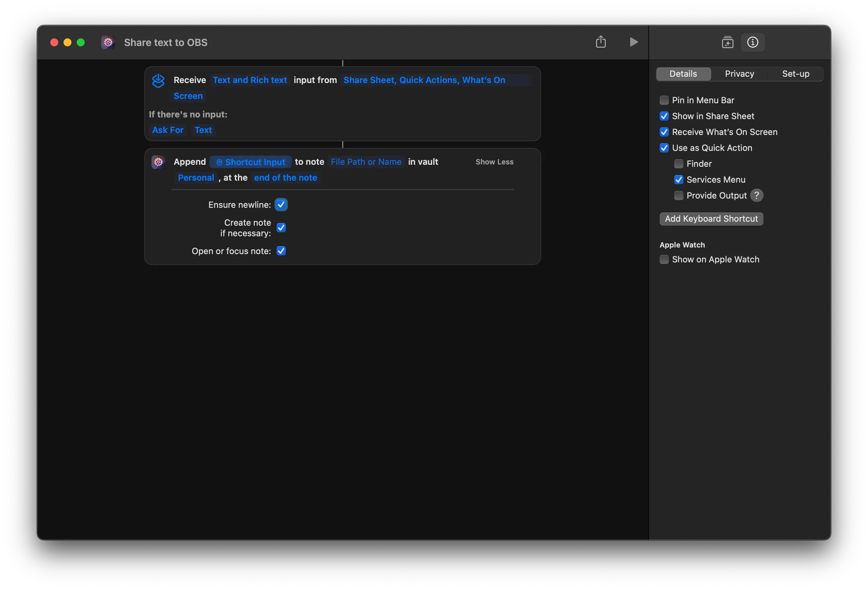This screenshot has width=868, height=589.
Task: Click the info icon to show shortcut details
Action: (753, 42)
